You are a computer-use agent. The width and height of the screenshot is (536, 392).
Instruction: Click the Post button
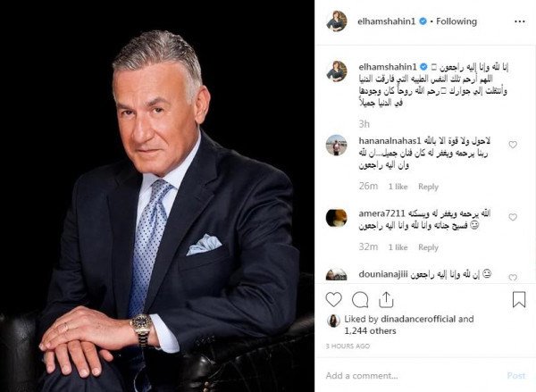pos(516,376)
